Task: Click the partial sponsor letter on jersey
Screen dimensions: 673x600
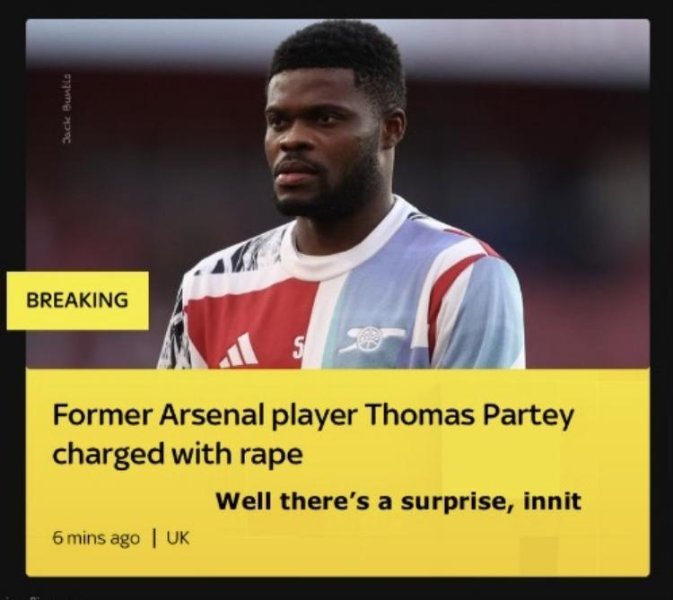Action: [298, 348]
